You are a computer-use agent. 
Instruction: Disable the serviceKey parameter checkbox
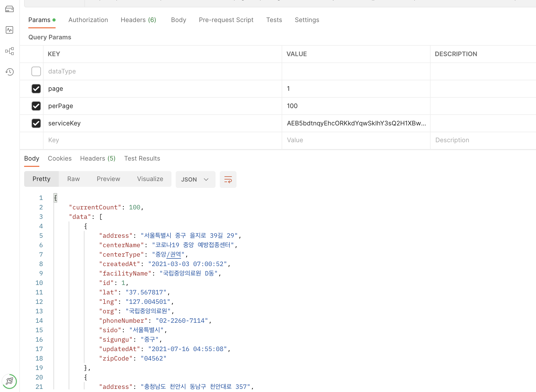[x=36, y=123]
